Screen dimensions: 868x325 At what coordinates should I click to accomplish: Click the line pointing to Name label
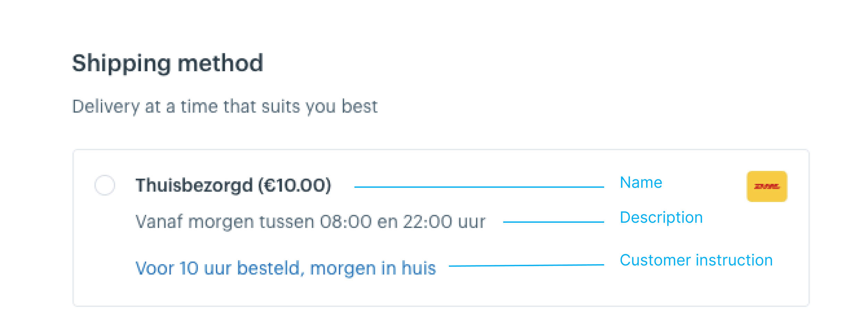(479, 187)
